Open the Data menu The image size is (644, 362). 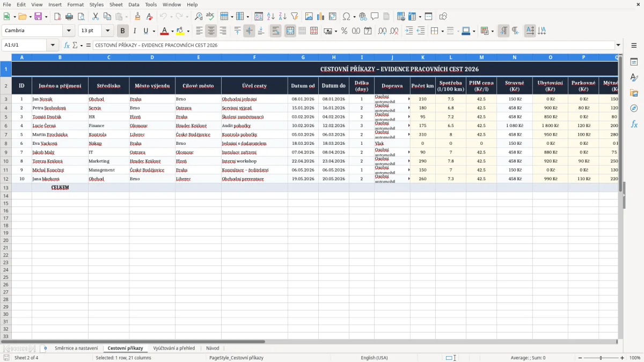pos(134,4)
